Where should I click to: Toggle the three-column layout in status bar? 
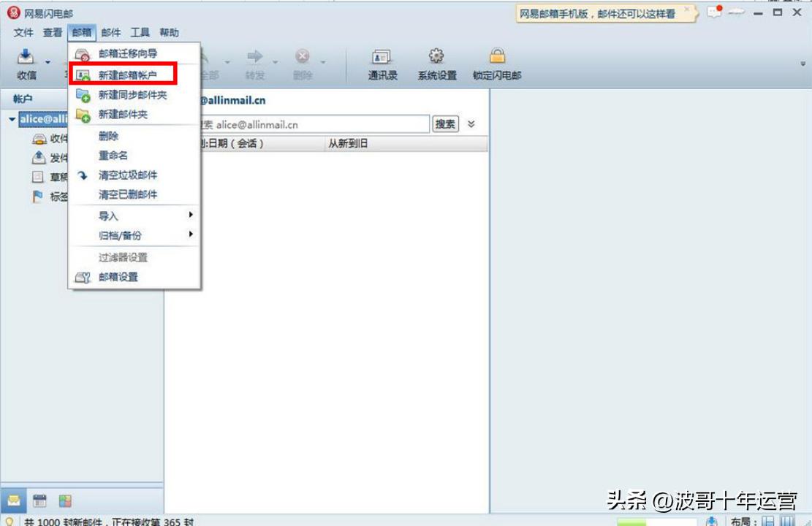789,519
